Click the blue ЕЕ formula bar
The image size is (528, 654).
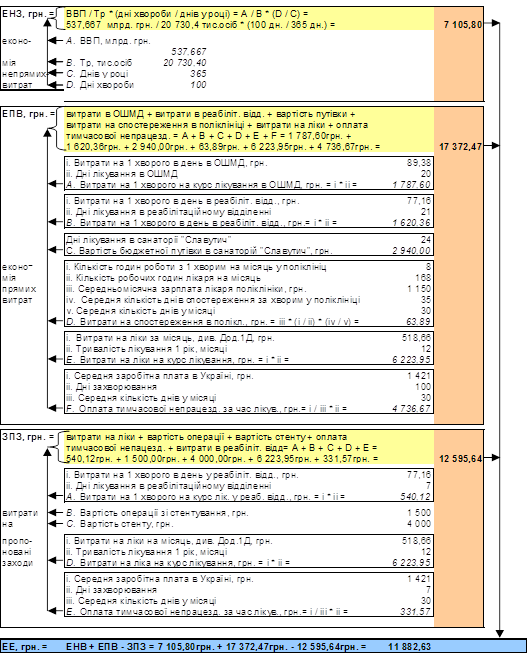(264, 646)
